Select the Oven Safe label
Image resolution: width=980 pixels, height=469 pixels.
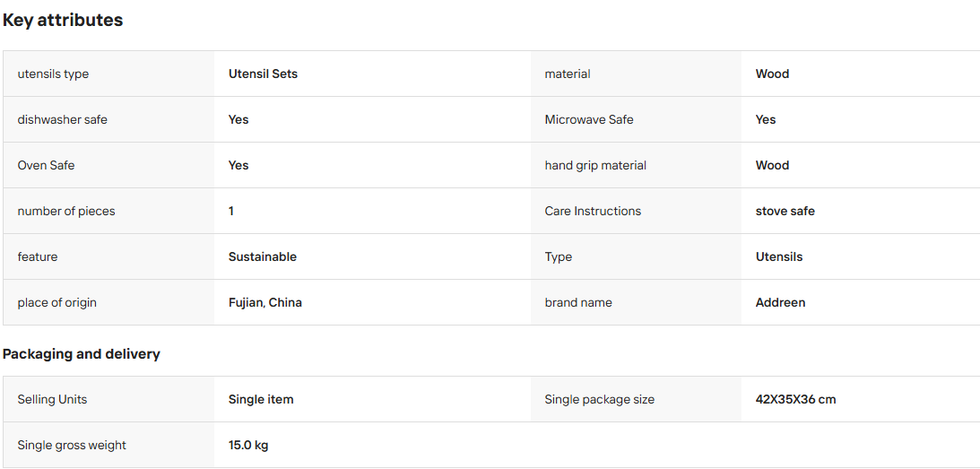click(x=47, y=165)
